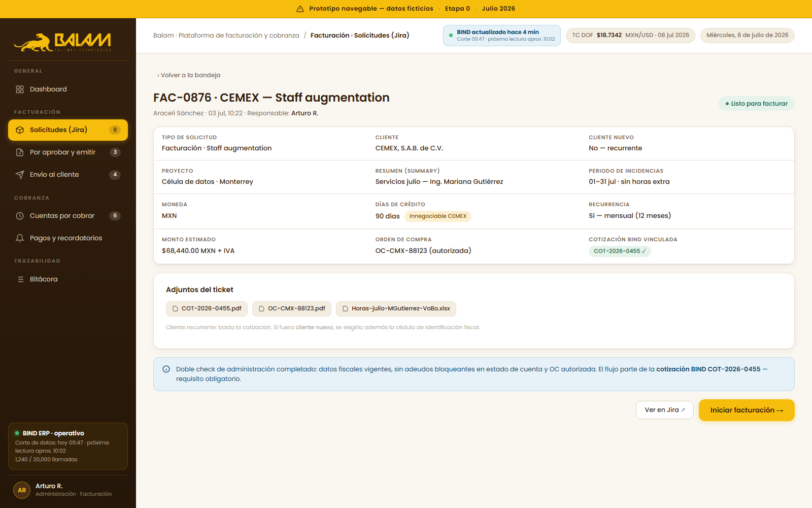
Task: Click the breadcrumb Balam · Plataforma de facturación
Action: pos(226,36)
